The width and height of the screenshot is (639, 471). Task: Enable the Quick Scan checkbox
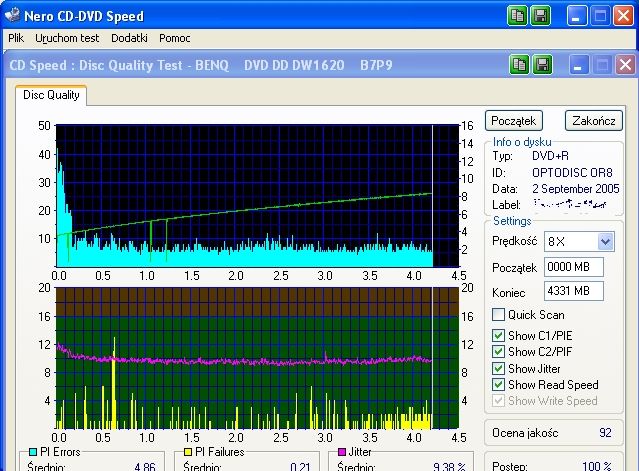pos(498,315)
